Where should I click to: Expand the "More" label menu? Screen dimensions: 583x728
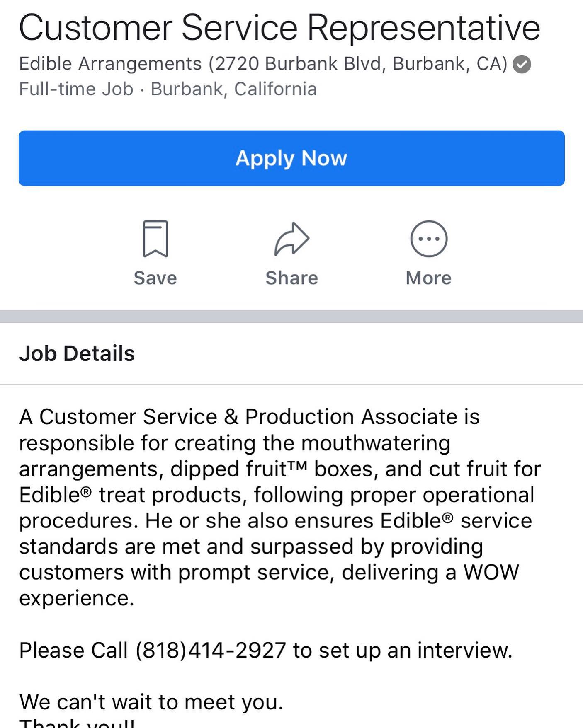(428, 278)
